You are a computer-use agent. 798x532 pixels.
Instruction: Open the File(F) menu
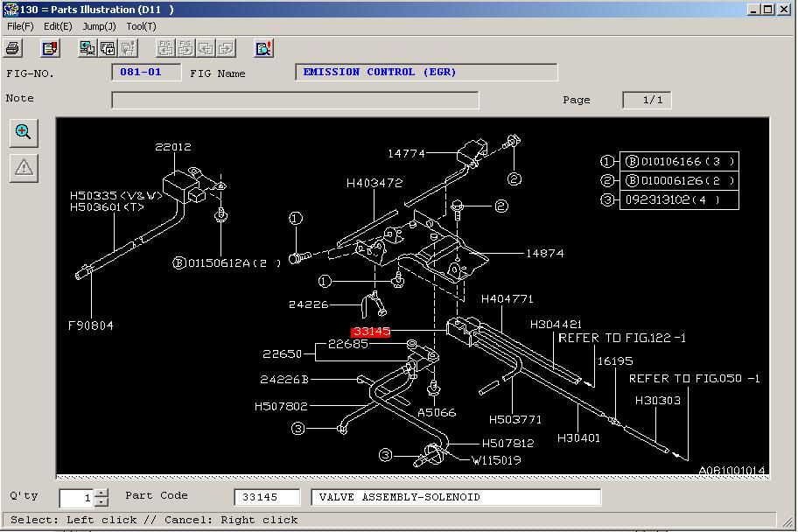[x=20, y=26]
